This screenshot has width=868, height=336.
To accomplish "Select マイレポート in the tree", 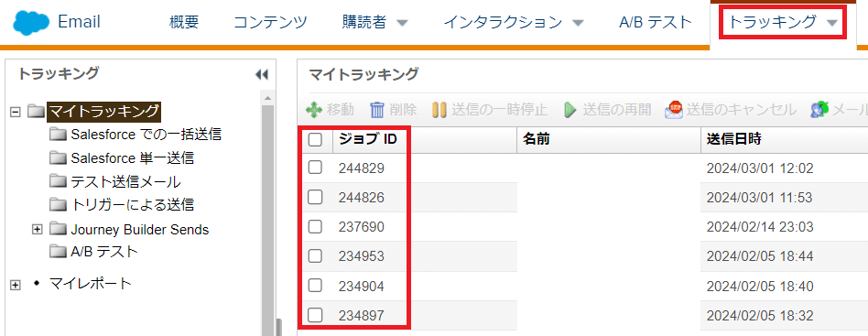I will tap(91, 284).
